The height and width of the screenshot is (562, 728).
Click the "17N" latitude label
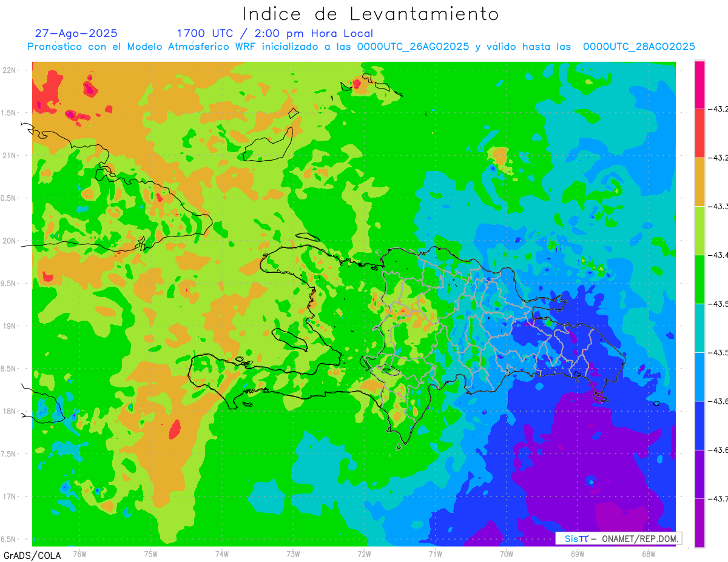[10, 497]
